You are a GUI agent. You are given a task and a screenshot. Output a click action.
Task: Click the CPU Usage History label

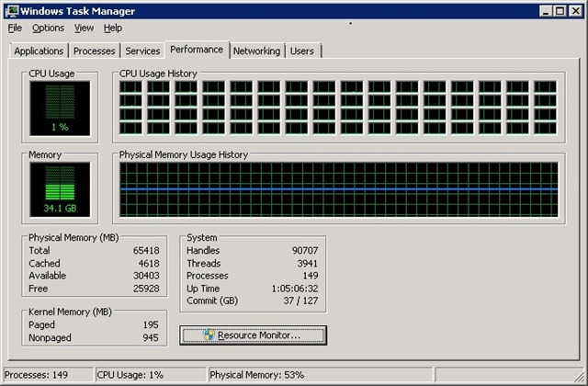[158, 74]
